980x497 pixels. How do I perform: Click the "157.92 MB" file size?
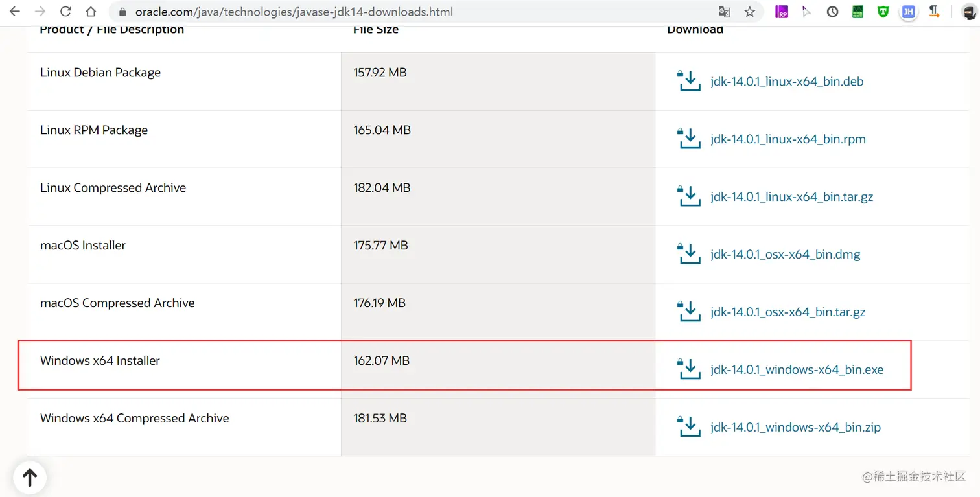(x=380, y=73)
